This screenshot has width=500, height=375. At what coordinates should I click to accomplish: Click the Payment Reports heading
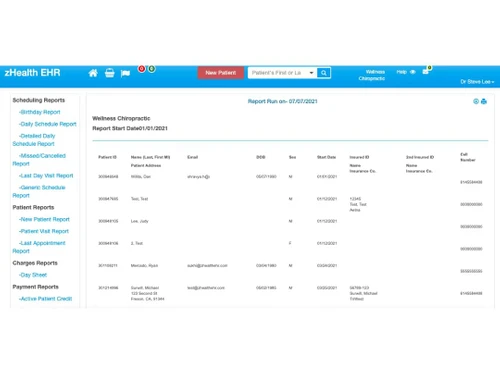tap(35, 287)
